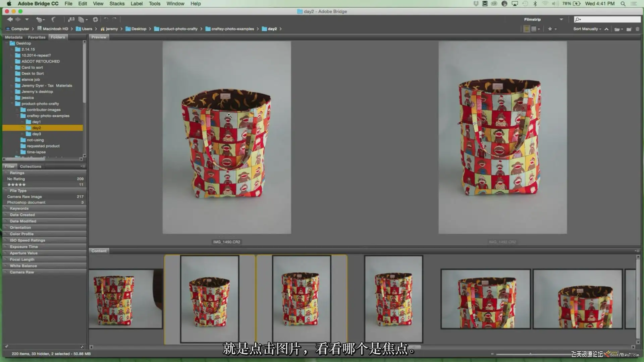The width and height of the screenshot is (644, 362).
Task: Click the create new folder icon
Action: (x=629, y=29)
